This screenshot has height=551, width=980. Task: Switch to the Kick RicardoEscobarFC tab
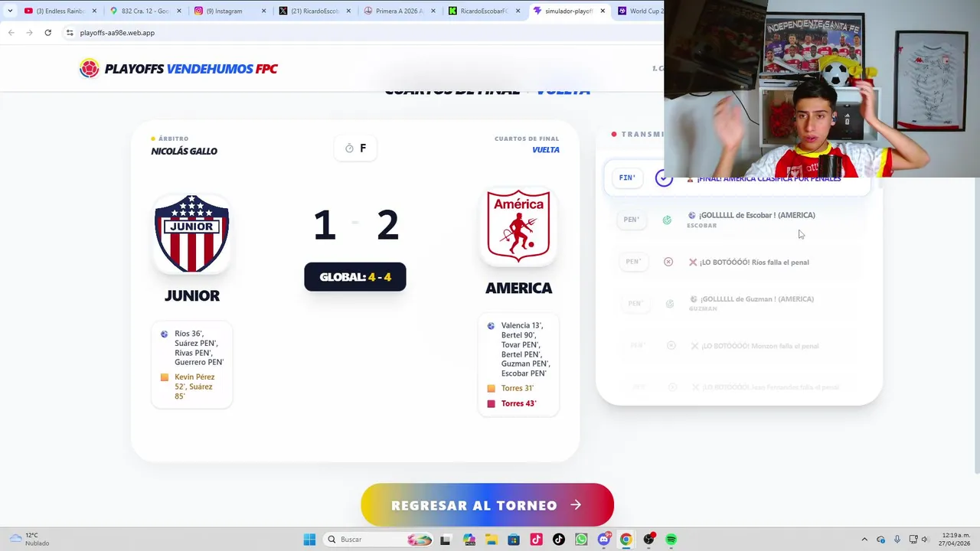coord(483,11)
